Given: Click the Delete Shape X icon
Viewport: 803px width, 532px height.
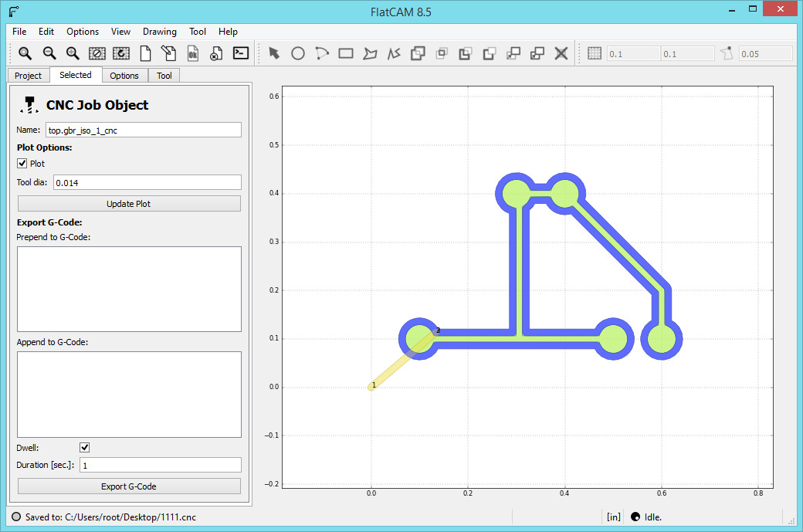Looking at the screenshot, I should tap(561, 53).
